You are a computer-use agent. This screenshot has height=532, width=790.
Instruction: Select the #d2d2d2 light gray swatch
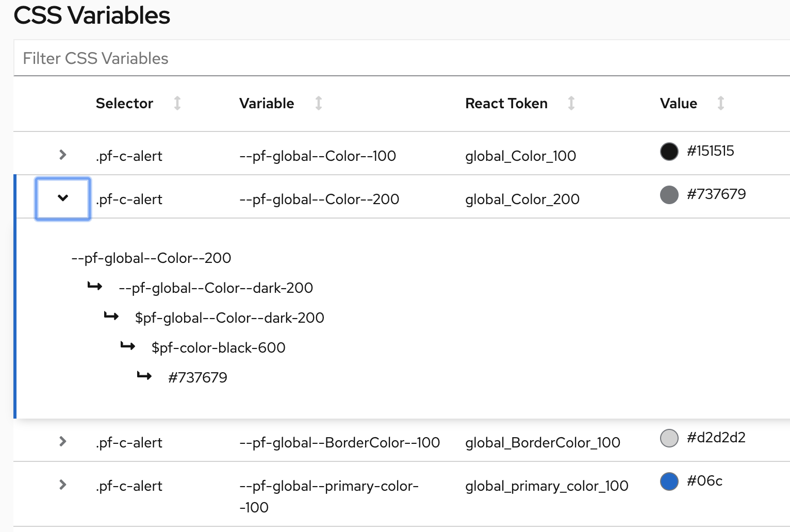[x=669, y=438]
